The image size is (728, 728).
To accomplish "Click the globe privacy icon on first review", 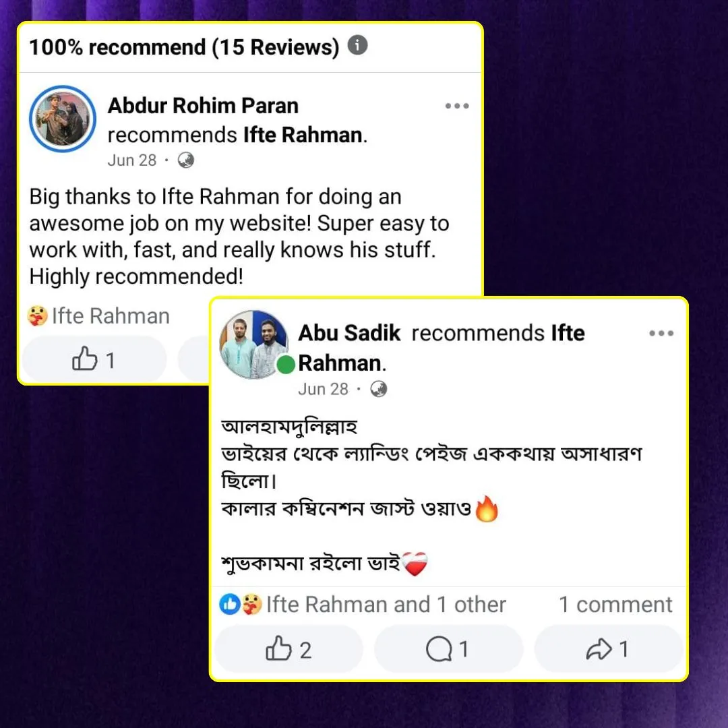I will click(x=186, y=160).
